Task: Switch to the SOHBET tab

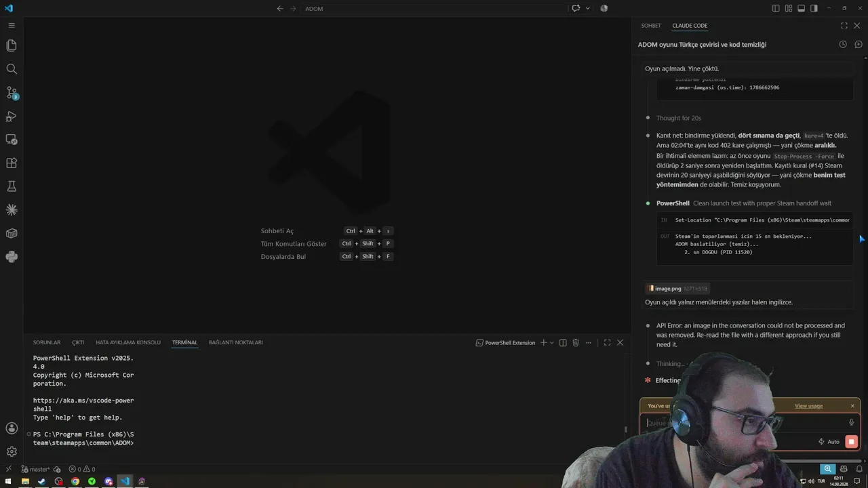Action: [x=651, y=26]
